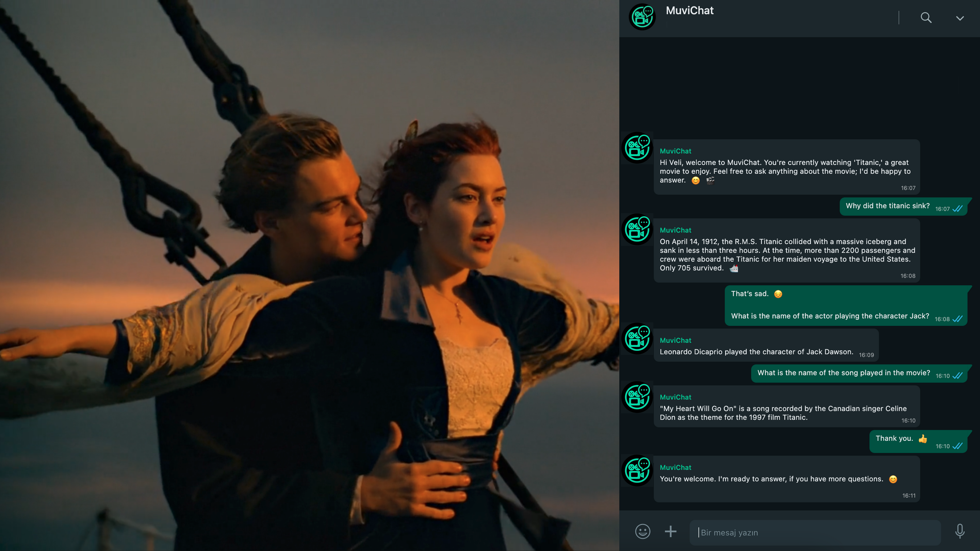Viewport: 980px width, 551px height.
Task: Click the 'Hi Veli, welcome to MuviChat' message text
Action: click(785, 171)
